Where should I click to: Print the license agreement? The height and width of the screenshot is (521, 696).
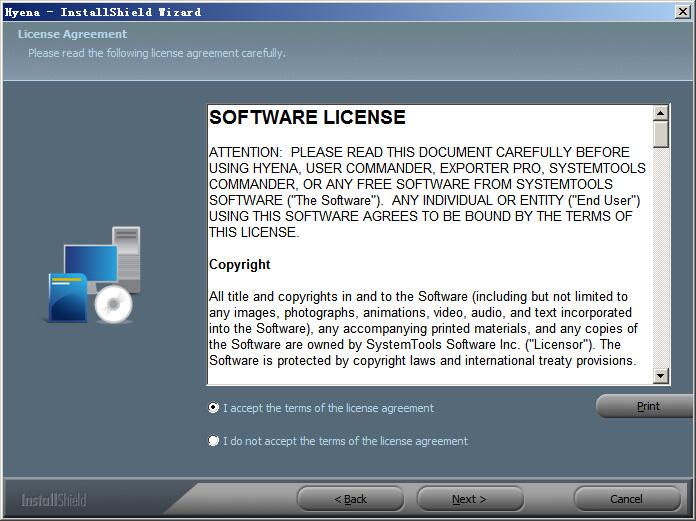[646, 406]
